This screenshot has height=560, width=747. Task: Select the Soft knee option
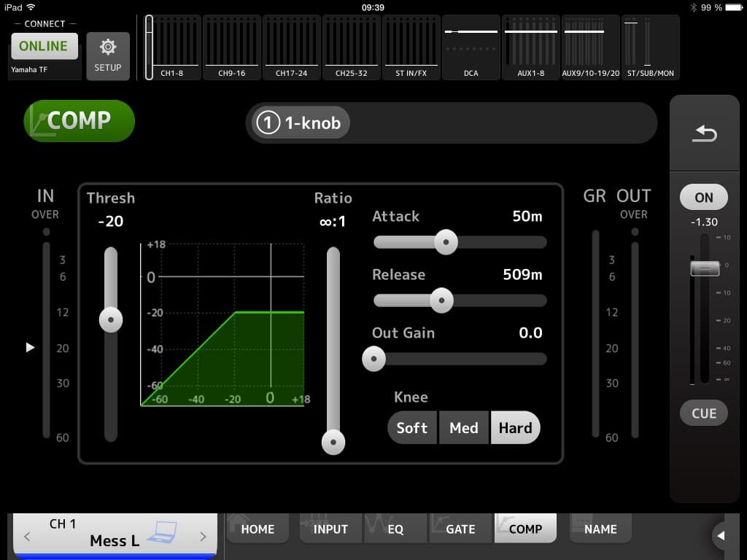pyautogui.click(x=412, y=428)
